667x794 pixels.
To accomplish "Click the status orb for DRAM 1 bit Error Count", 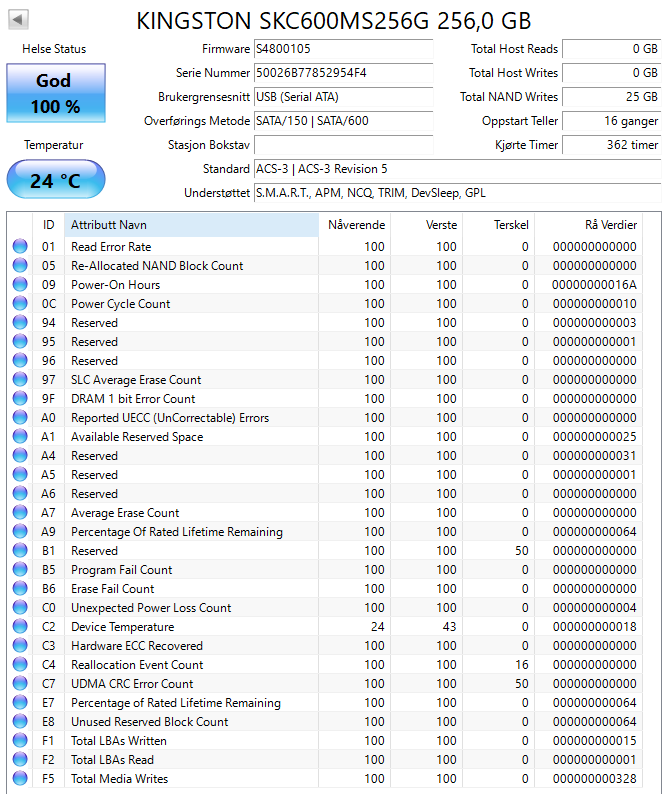I will coord(20,398).
